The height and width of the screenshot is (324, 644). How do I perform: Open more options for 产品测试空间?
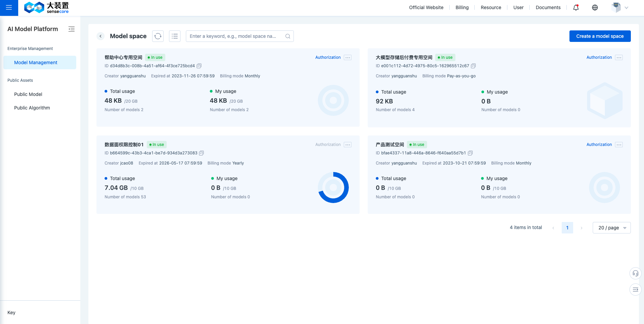click(x=619, y=145)
